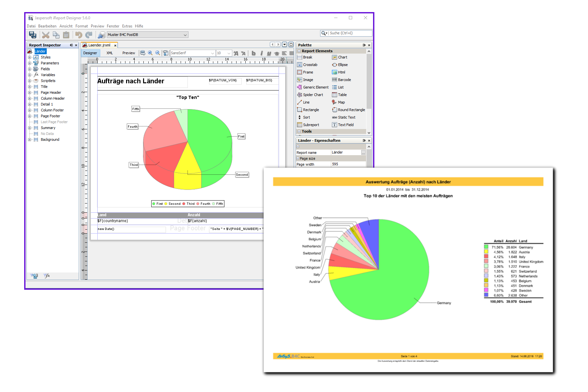Click the Undo arrow in toolbar
588x392 pixels.
tap(78, 35)
